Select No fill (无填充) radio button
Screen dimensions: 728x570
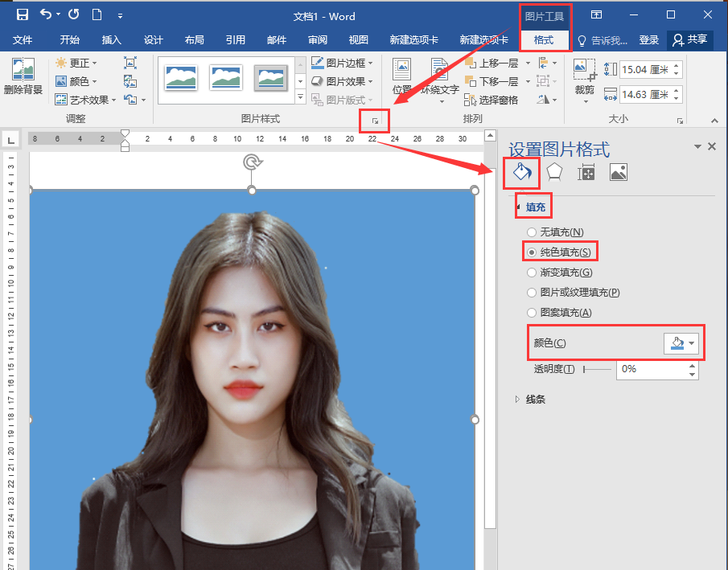[532, 232]
